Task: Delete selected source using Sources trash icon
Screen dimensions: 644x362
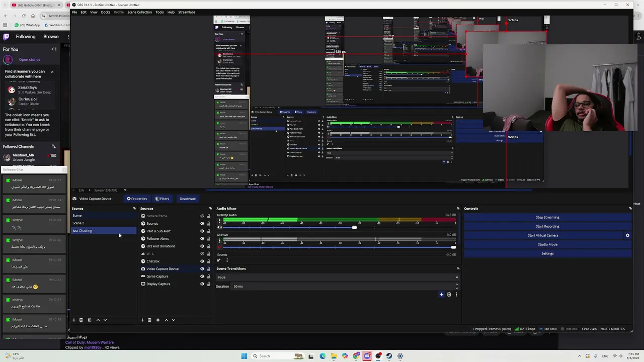Action: 149,320
